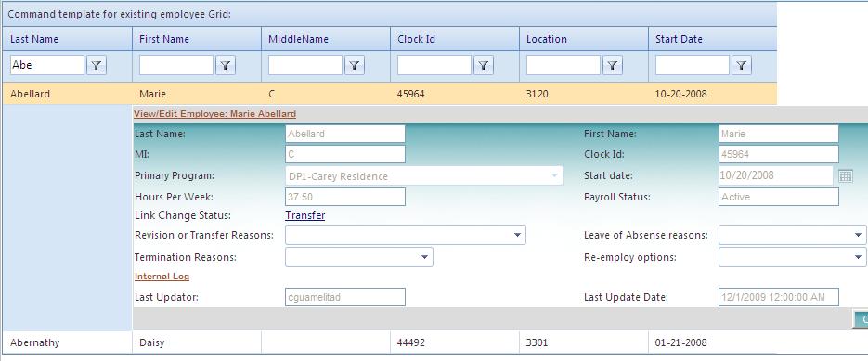Click the Hours Per Week field 37.50
Viewport: 868px width, 361px height.
[x=345, y=197]
